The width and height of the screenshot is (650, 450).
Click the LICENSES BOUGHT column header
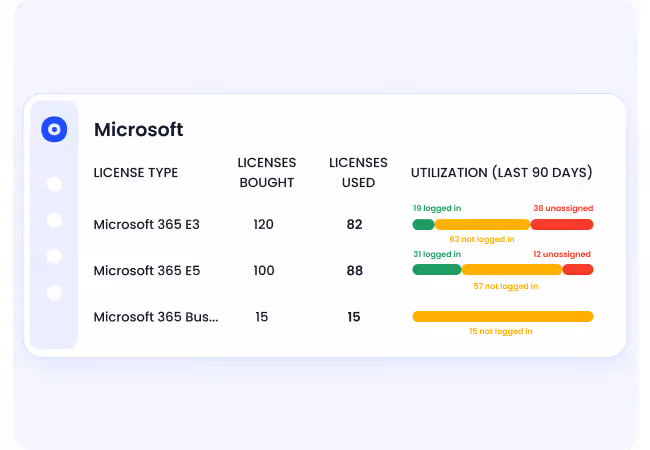(267, 172)
